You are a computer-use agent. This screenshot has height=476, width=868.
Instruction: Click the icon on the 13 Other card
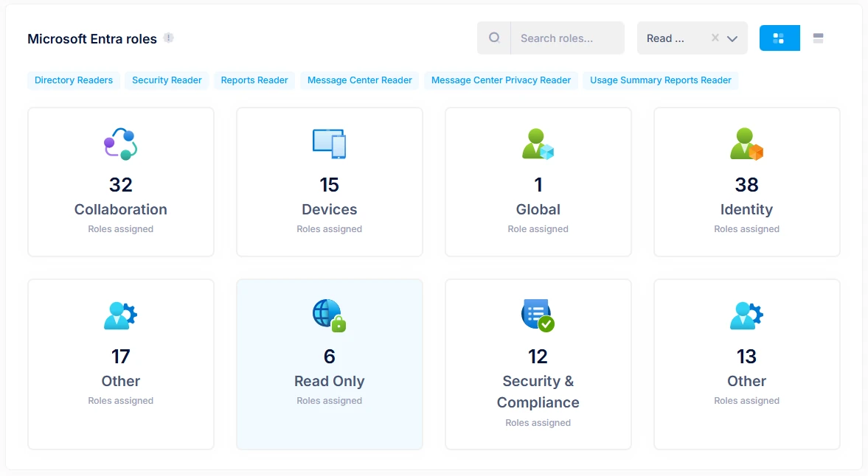pyautogui.click(x=747, y=315)
